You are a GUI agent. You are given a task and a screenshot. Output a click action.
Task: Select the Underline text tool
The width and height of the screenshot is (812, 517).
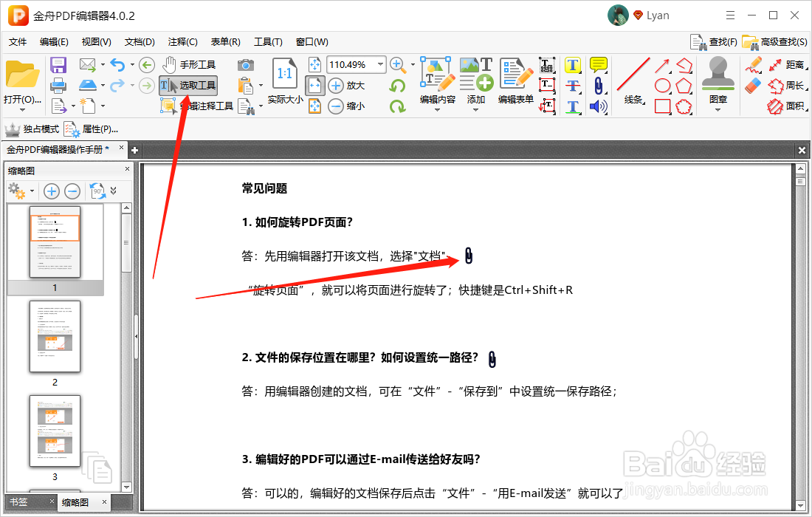point(573,106)
